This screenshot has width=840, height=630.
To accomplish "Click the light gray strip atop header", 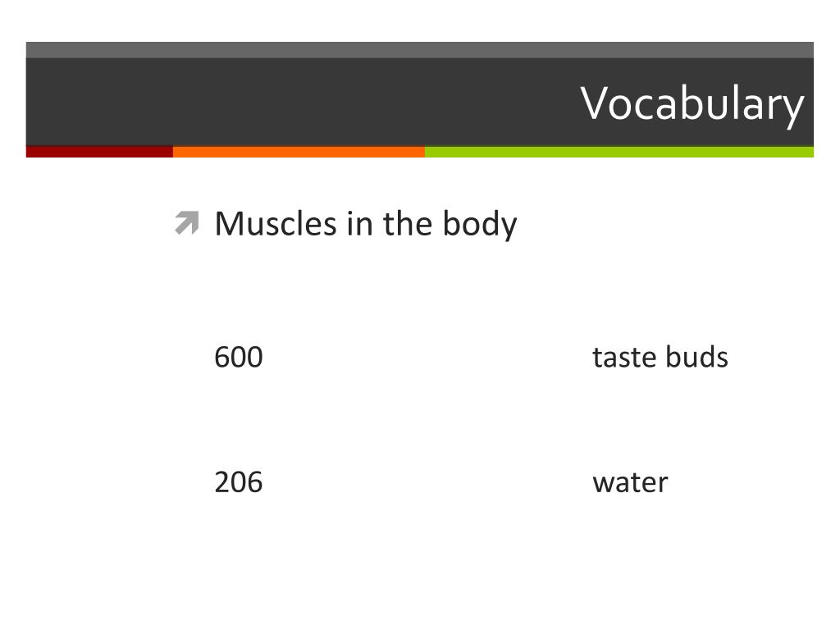I will (x=419, y=50).
